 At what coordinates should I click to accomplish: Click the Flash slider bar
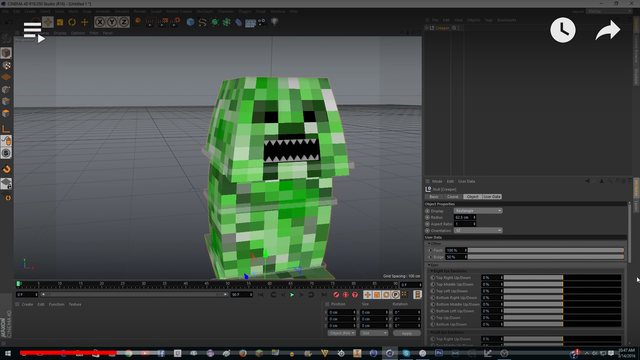(545, 250)
